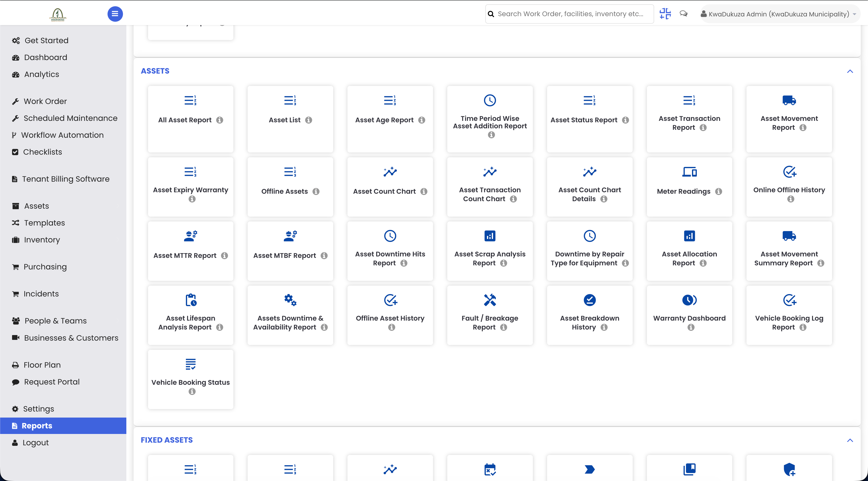The height and width of the screenshot is (481, 868).
Task: Show info for Asset Age Report
Action: [421, 120]
